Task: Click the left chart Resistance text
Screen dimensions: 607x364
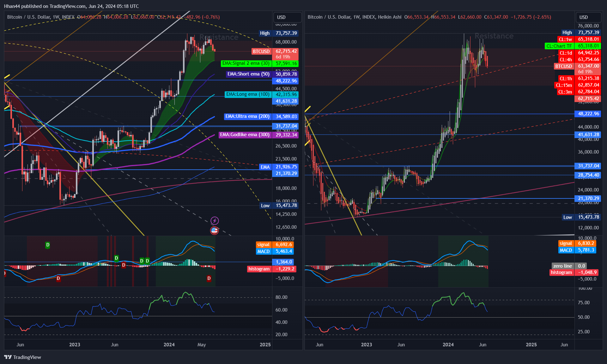Action: click(219, 37)
